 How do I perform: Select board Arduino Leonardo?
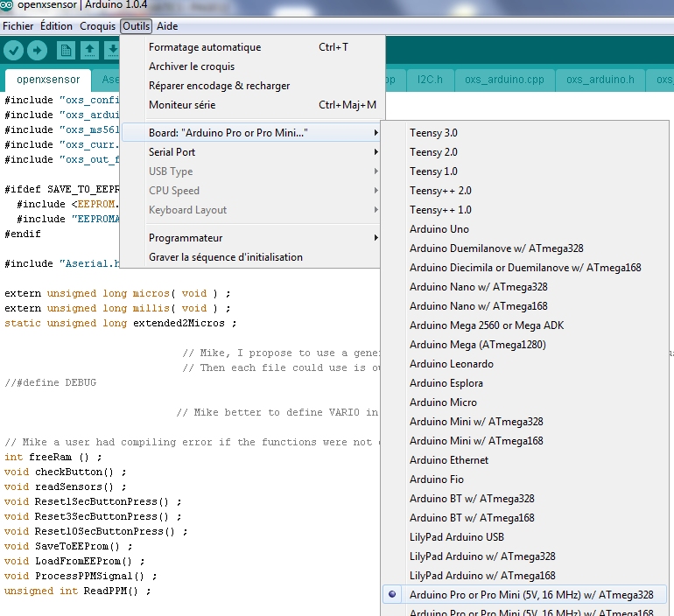pyautogui.click(x=524, y=364)
